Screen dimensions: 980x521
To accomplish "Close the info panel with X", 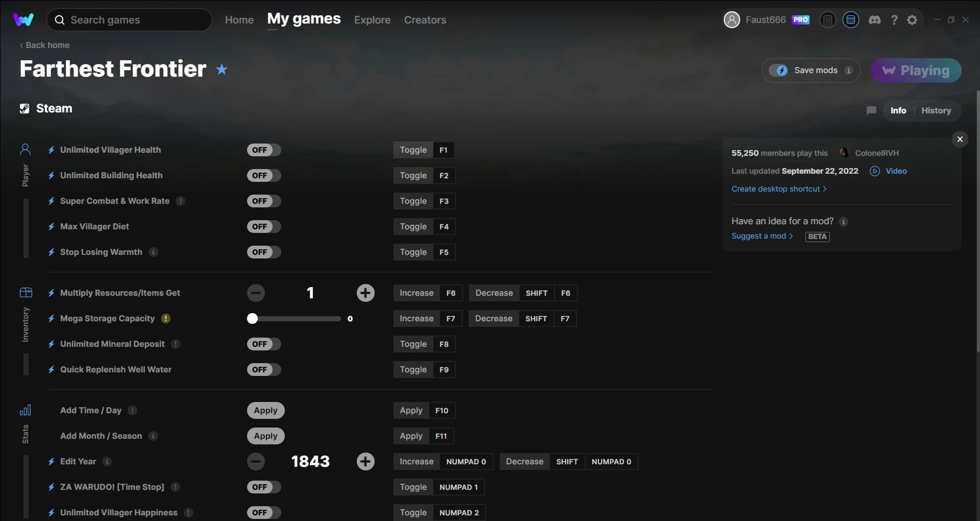I will point(960,139).
